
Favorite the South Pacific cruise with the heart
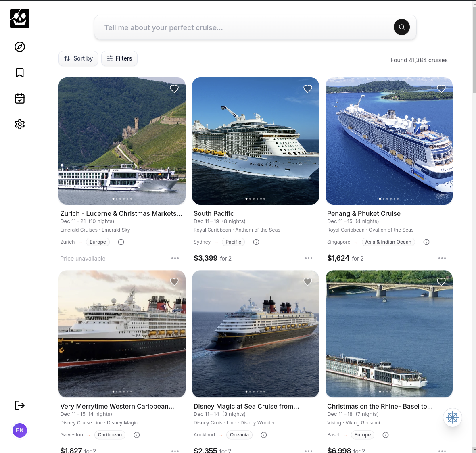(307, 89)
